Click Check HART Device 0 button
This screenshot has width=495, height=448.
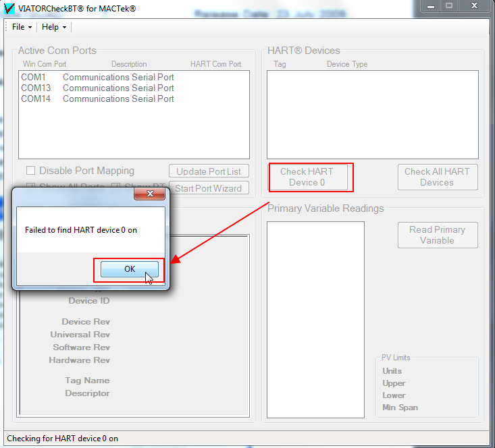click(307, 177)
